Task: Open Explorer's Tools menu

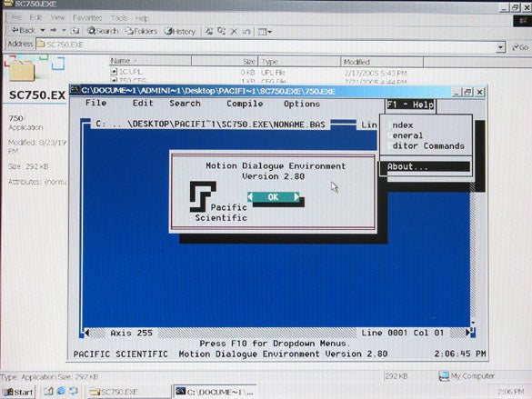Action: 119,17
